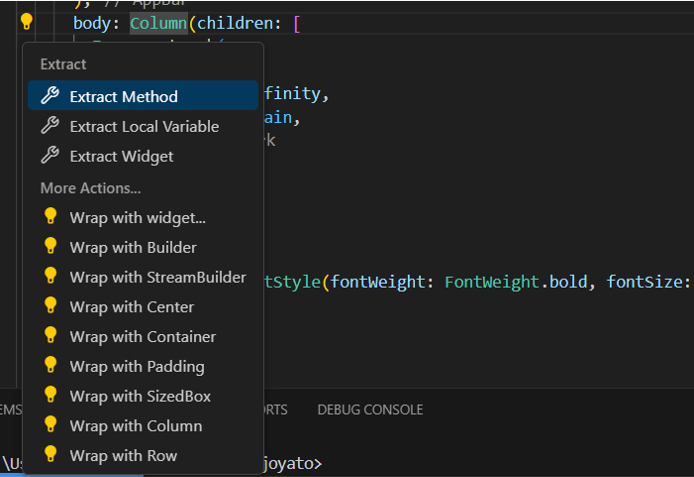Image resolution: width=694 pixels, height=477 pixels.
Task: Click the lightbulb code action icon in gutter
Action: click(27, 21)
